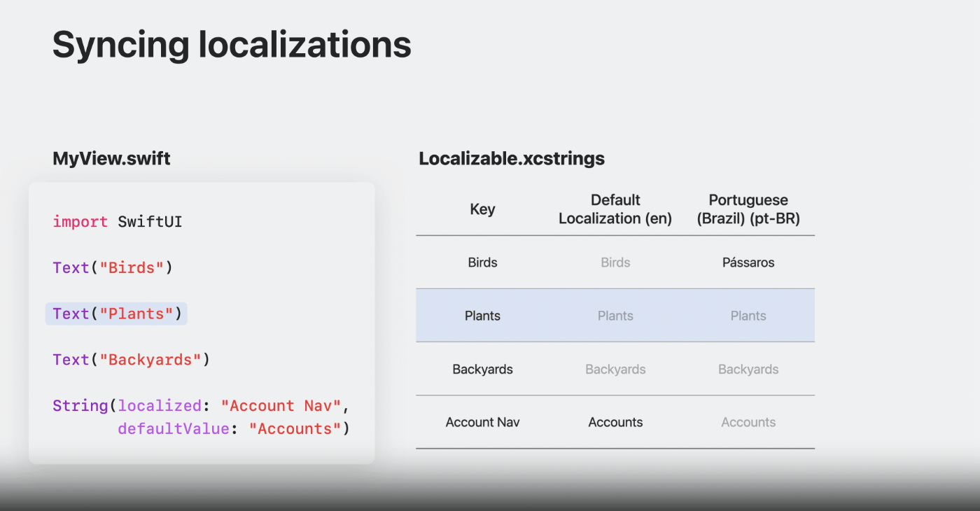980x511 pixels.
Task: Click the String(localized: "Account Nav") code line
Action: tap(201, 406)
